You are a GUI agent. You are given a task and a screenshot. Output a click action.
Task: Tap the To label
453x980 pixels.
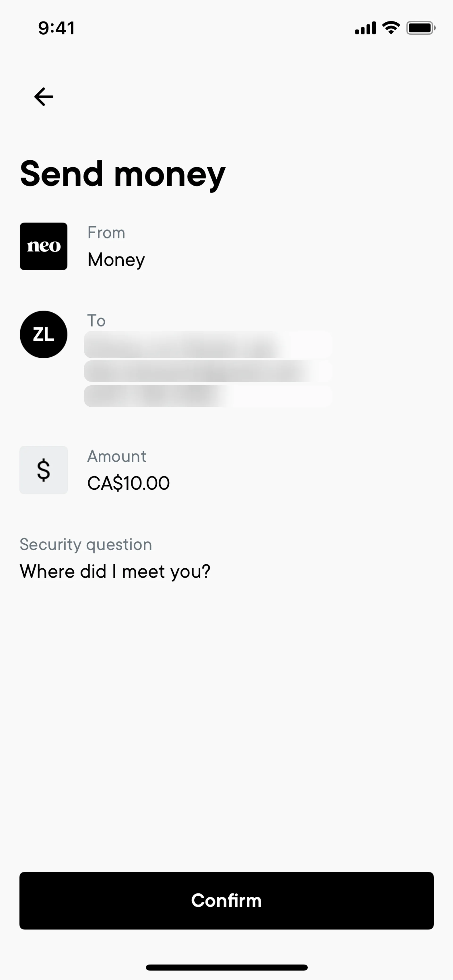click(96, 321)
